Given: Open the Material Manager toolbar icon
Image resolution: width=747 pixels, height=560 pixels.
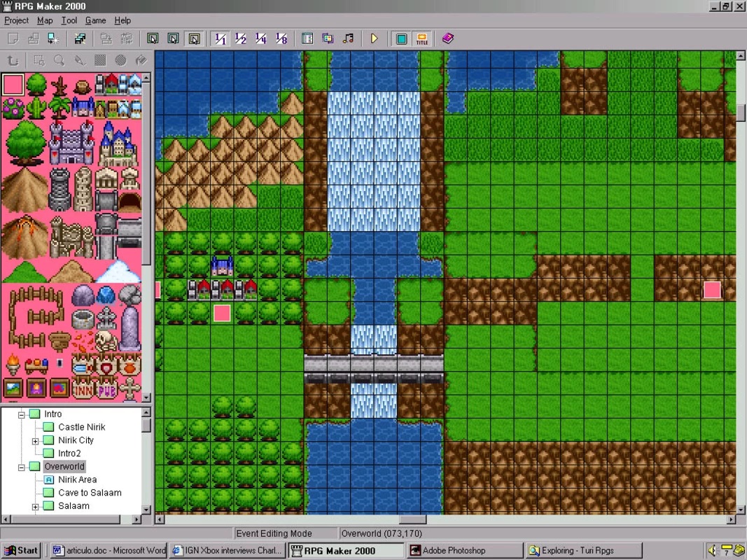Looking at the screenshot, I should coord(328,38).
